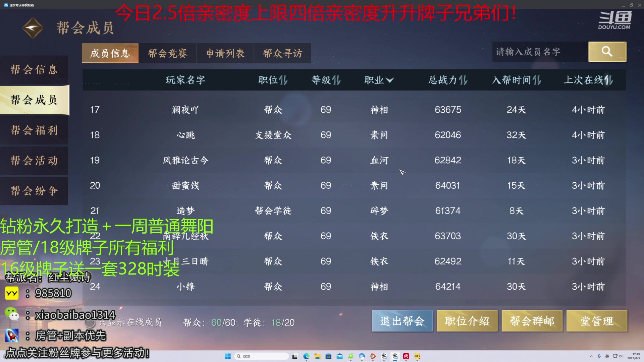This screenshot has height=362, width=644.
Task: Open Microsoft Store from taskbar
Action: click(328, 356)
